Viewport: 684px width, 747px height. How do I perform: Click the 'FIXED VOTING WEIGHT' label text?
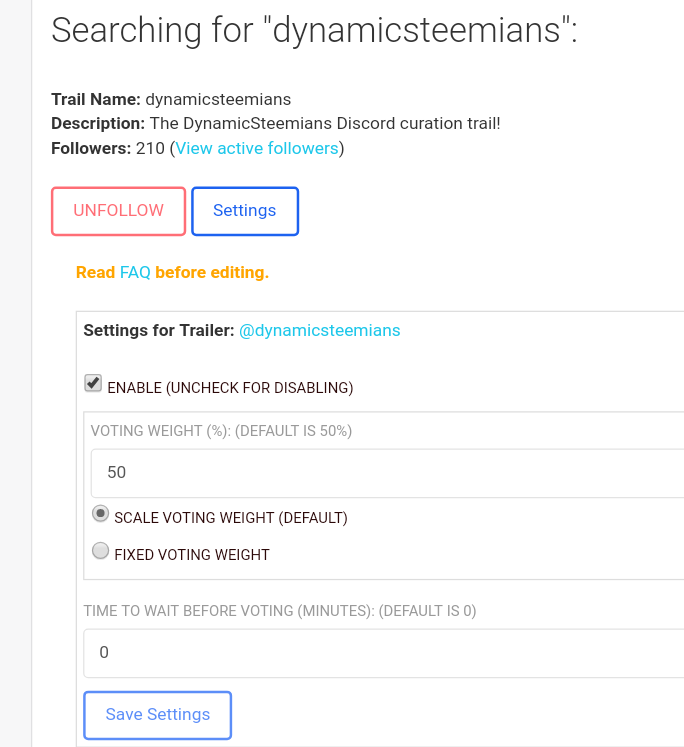192,555
